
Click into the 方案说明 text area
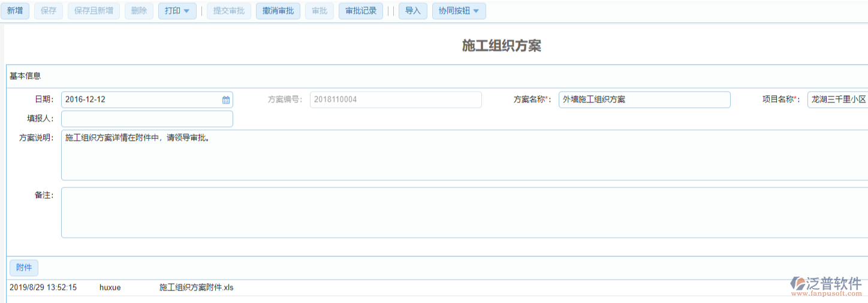pos(462,156)
